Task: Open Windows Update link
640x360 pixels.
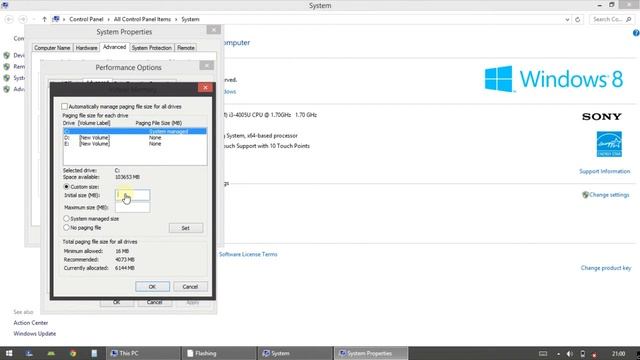Action: 35,334
